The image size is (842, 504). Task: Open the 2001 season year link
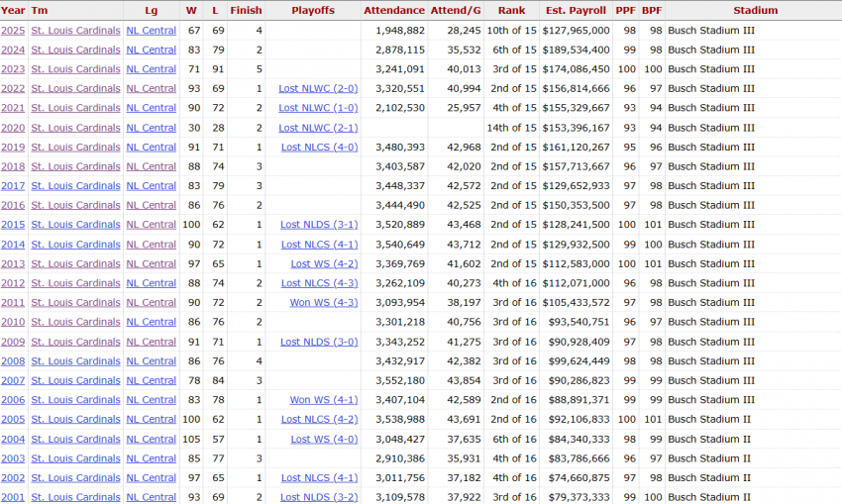[13, 497]
